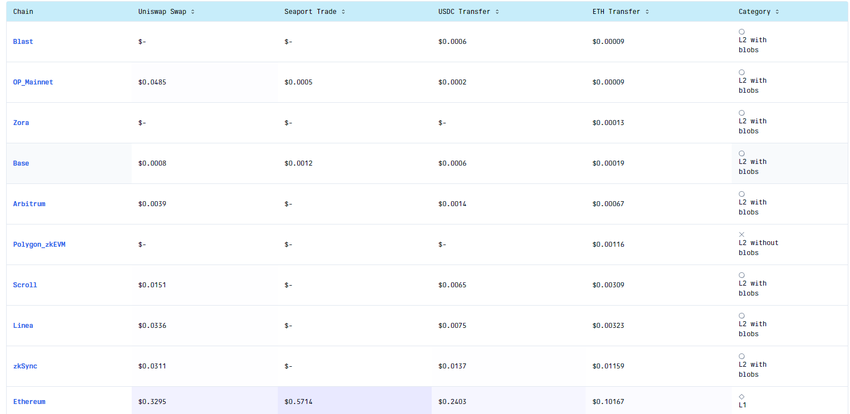The height and width of the screenshot is (414, 850).
Task: Click the circle icon in Base row
Action: [742, 153]
